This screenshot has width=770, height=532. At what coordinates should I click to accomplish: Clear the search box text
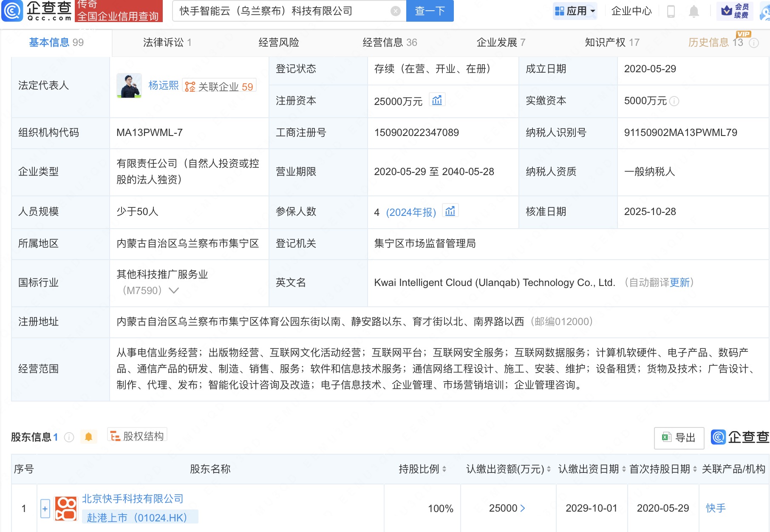pyautogui.click(x=395, y=11)
